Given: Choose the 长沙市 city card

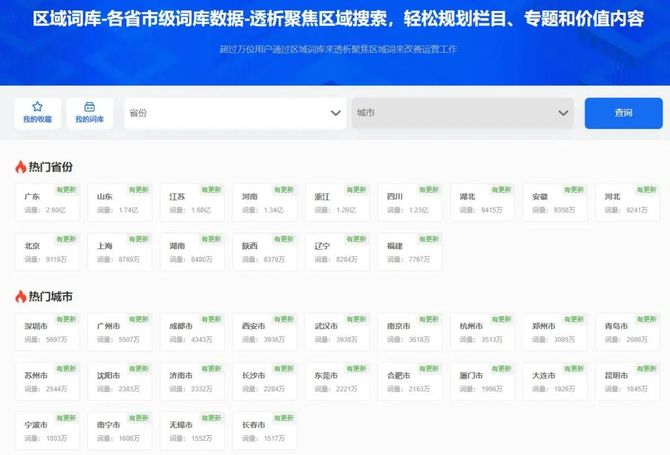Looking at the screenshot, I should coord(265,382).
